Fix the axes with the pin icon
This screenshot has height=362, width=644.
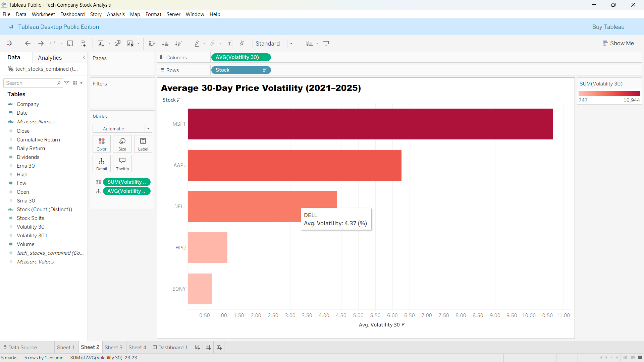(x=242, y=43)
